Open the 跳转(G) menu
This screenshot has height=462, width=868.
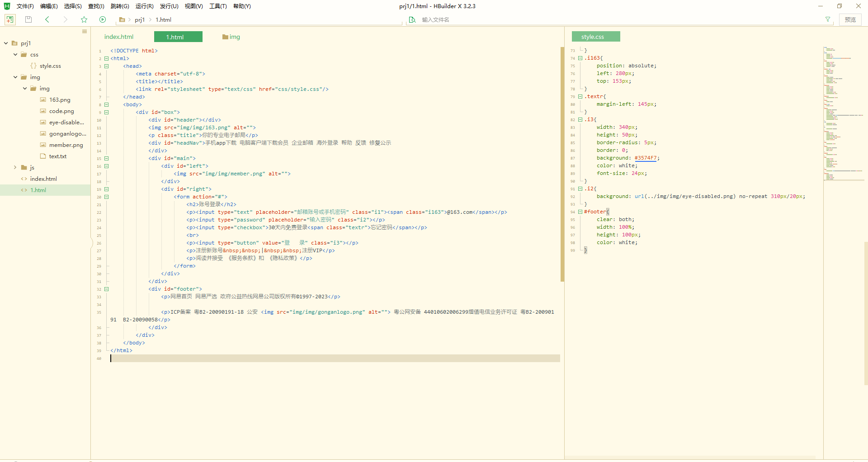point(120,6)
